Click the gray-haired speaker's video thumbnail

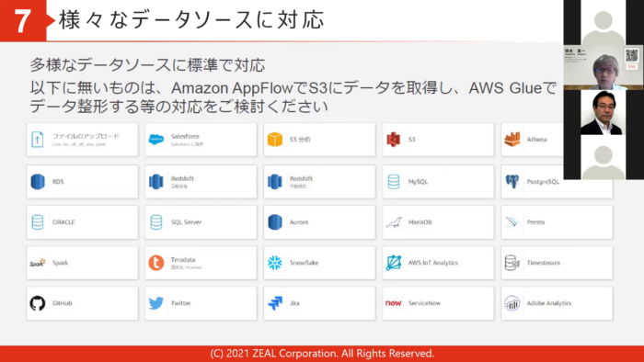603,68
